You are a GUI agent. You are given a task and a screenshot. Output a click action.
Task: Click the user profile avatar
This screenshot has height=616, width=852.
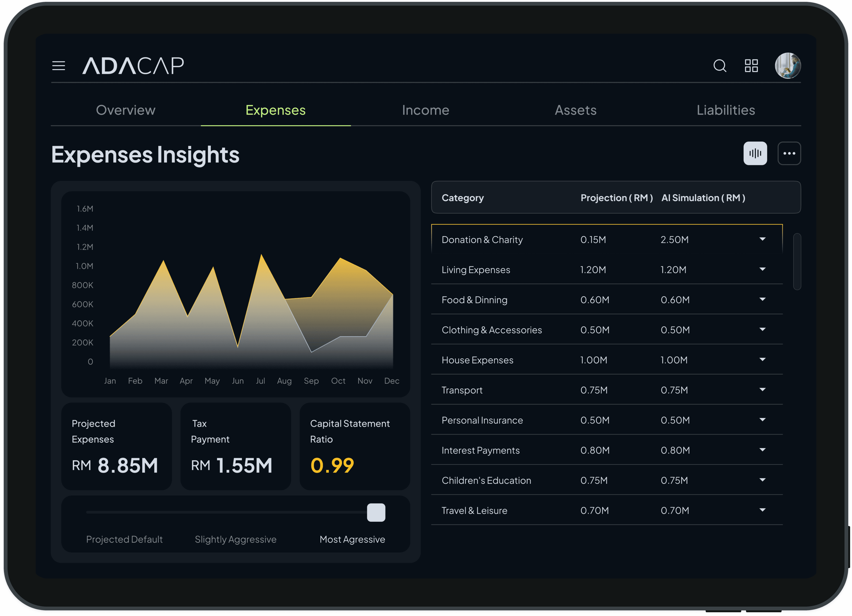[788, 66]
